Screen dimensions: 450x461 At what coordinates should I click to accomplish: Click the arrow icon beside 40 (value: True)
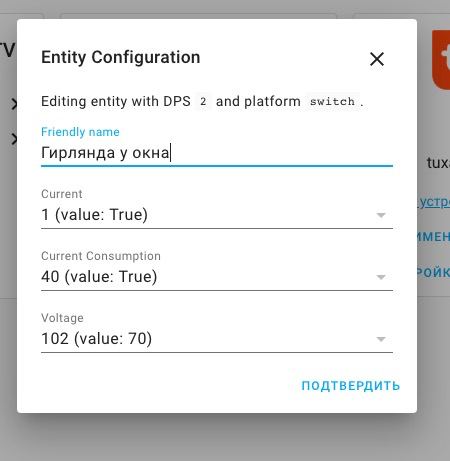point(381,277)
